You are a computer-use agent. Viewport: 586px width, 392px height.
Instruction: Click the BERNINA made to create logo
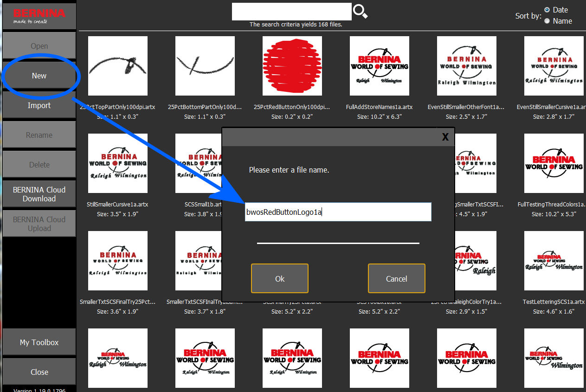pos(39,16)
